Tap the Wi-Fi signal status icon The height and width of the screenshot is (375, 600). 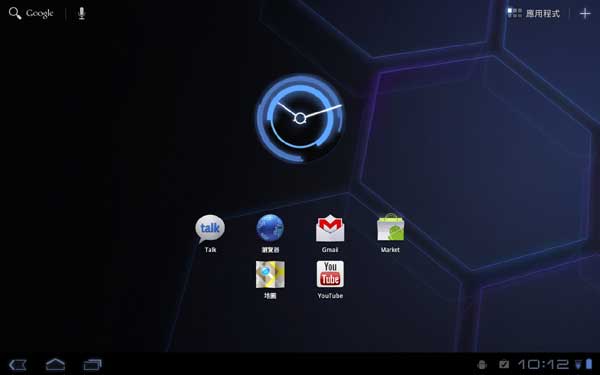click(578, 364)
